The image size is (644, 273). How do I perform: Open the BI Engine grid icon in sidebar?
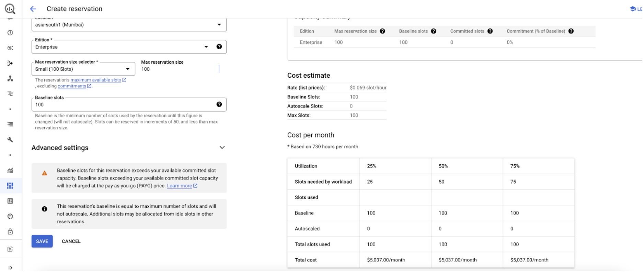tap(10, 201)
